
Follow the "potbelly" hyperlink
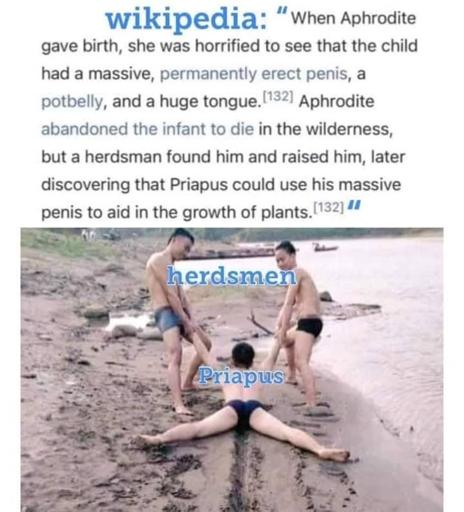(x=72, y=102)
